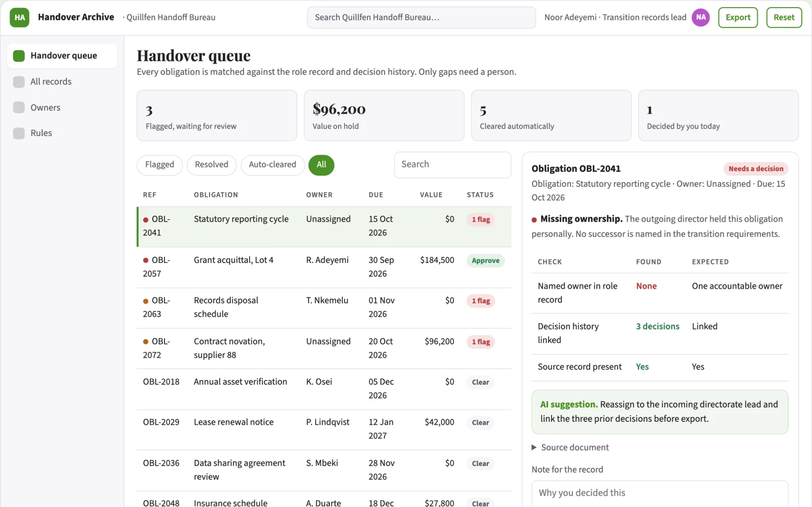Click the 1 flag badge on OBL-2063

pyautogui.click(x=481, y=301)
